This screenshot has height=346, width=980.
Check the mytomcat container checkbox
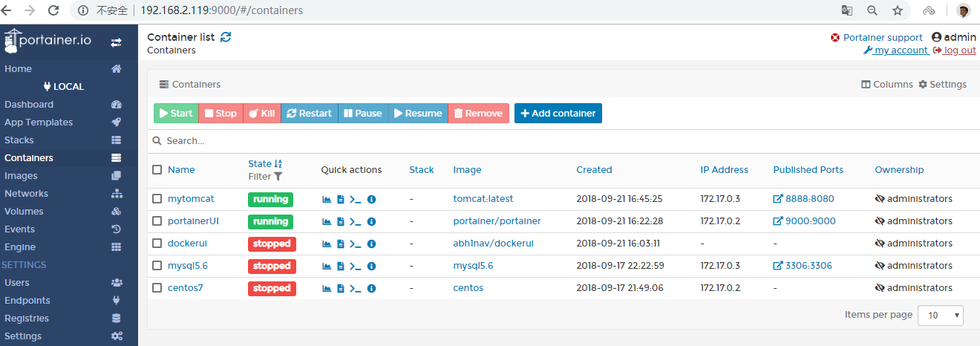(157, 199)
